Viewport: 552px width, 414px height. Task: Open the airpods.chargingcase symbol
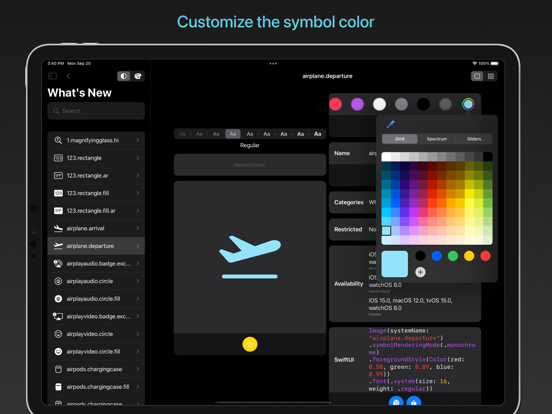(x=96, y=369)
